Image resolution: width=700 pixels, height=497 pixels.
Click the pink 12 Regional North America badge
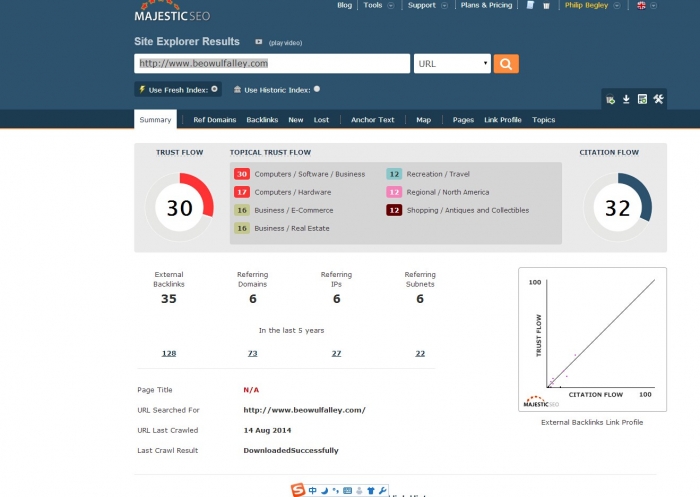pyautogui.click(x=394, y=192)
